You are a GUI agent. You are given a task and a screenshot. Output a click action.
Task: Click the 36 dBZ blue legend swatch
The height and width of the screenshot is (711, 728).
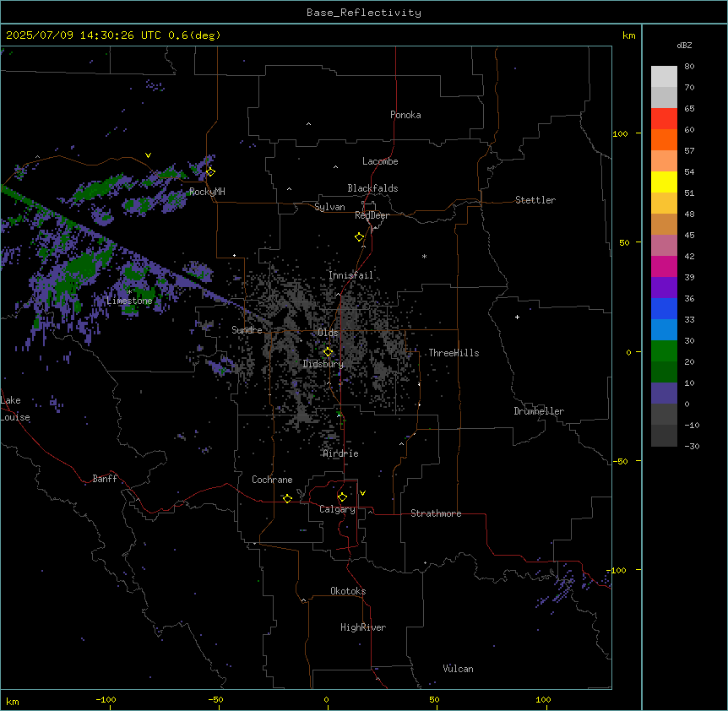point(664,308)
